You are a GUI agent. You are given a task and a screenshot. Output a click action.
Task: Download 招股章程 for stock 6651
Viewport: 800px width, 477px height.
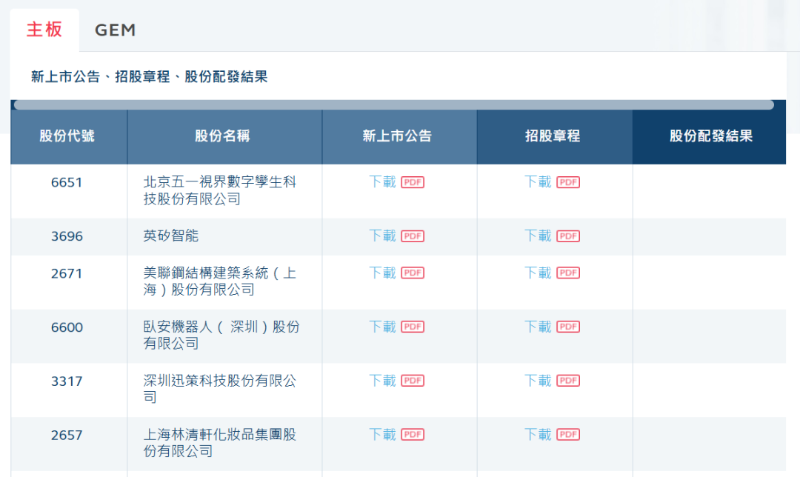tap(538, 182)
